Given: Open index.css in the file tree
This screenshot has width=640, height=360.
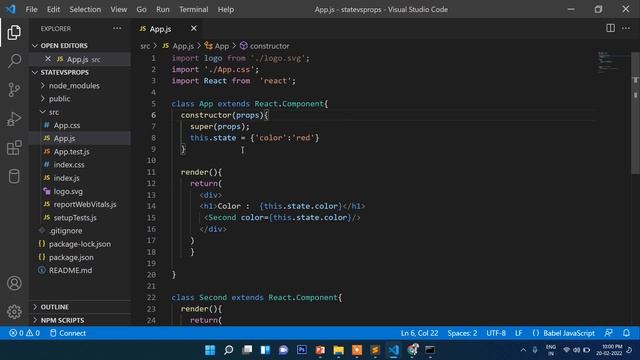Looking at the screenshot, I should click(69, 164).
